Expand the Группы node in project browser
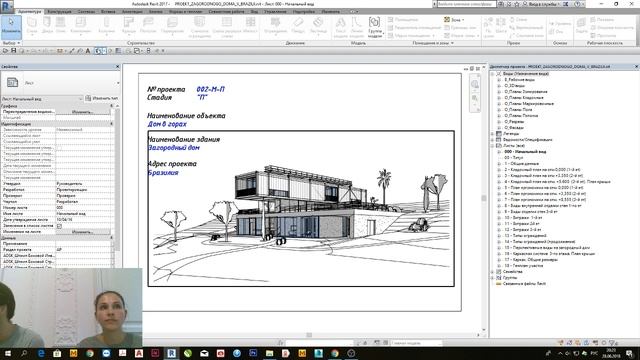This screenshot has height=360, width=640. (493, 278)
